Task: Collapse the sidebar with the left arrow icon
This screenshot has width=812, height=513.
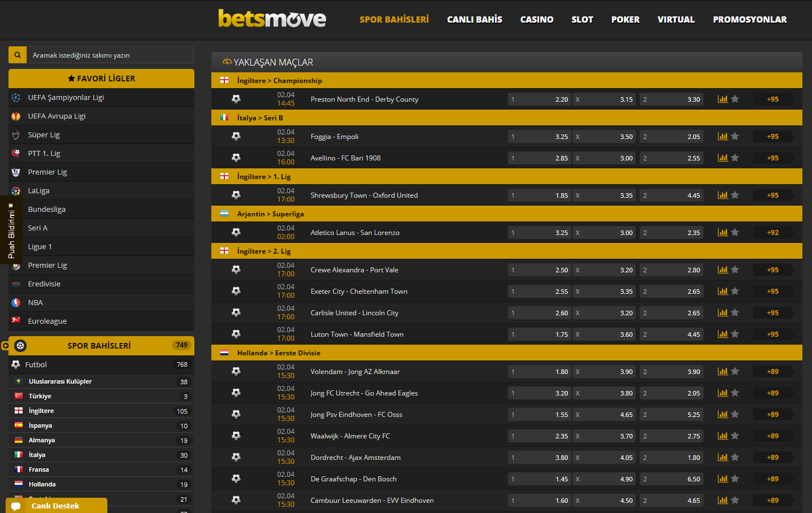Action: click(5, 346)
